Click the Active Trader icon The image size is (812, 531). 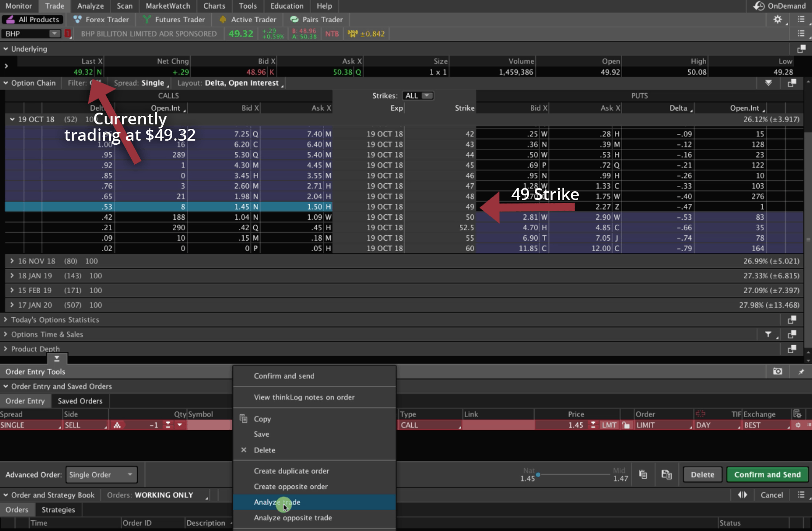(x=223, y=19)
